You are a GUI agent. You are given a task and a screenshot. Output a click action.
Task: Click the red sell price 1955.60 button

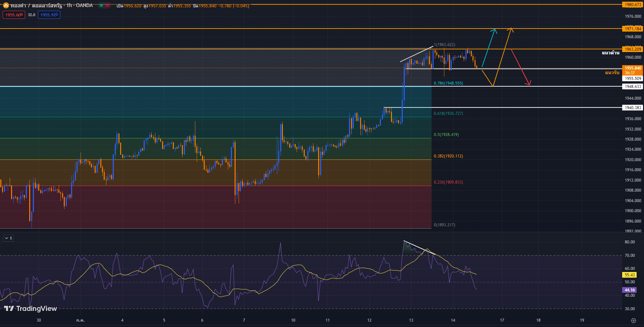[x=14, y=15]
